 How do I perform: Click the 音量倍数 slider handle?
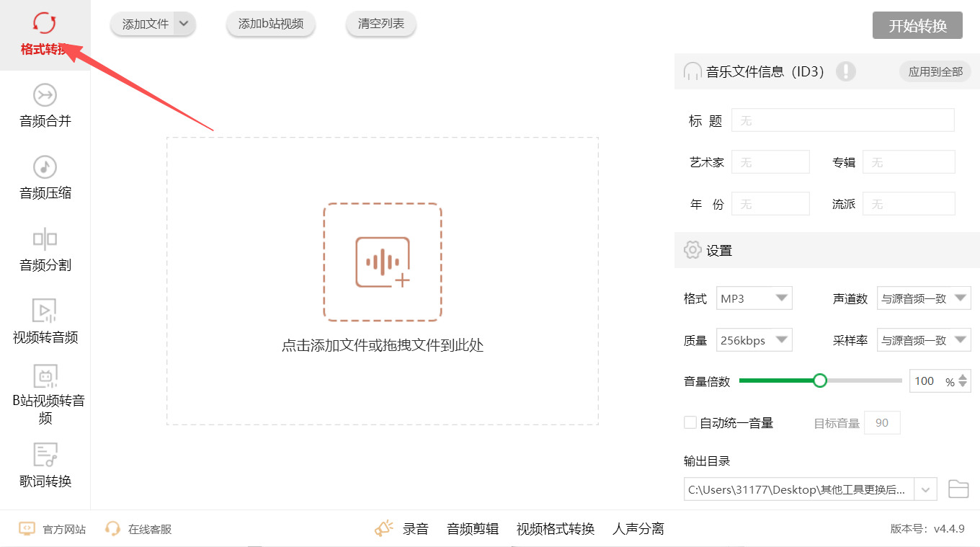pyautogui.click(x=819, y=381)
